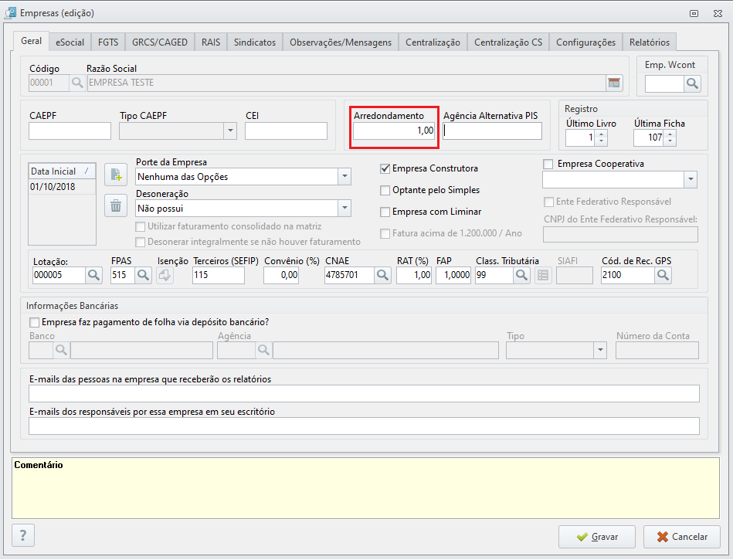Enable Optante pelo Simples checkbox

point(385,190)
